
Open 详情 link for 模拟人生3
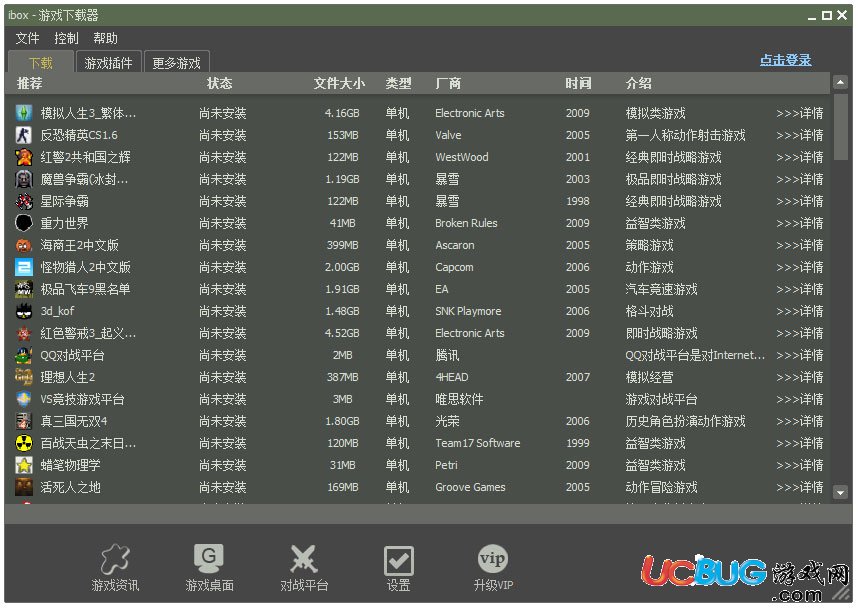coord(799,113)
